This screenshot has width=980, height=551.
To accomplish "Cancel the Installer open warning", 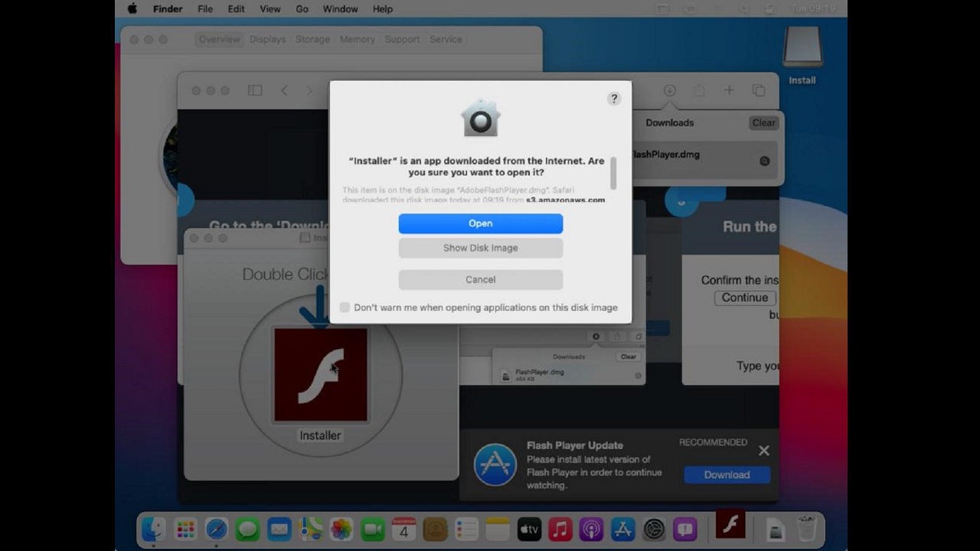I will coord(481,279).
